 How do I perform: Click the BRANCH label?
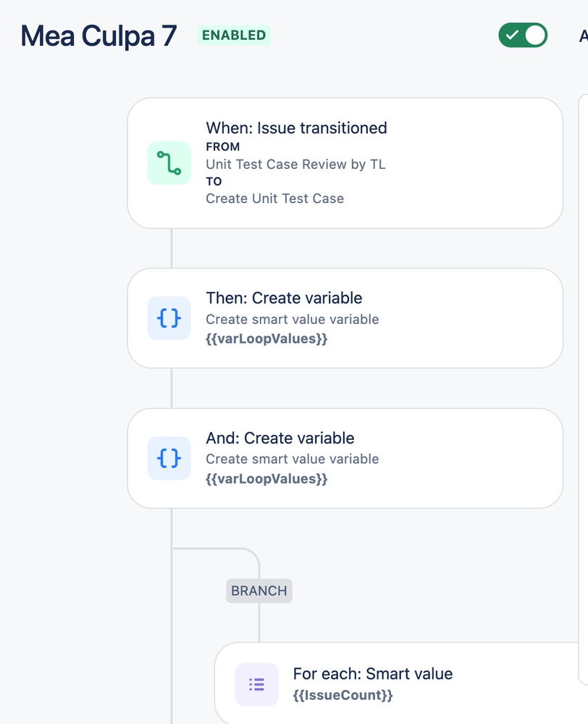[x=259, y=591]
